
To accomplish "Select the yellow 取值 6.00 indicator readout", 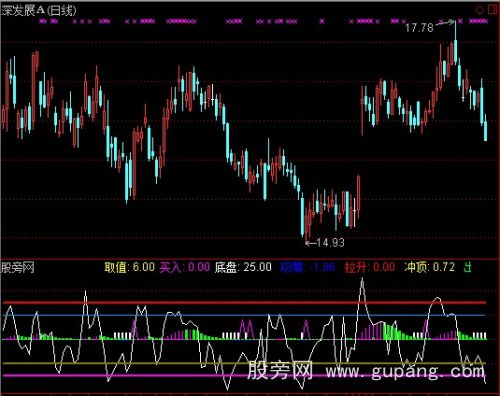I will pyautogui.click(x=129, y=267).
